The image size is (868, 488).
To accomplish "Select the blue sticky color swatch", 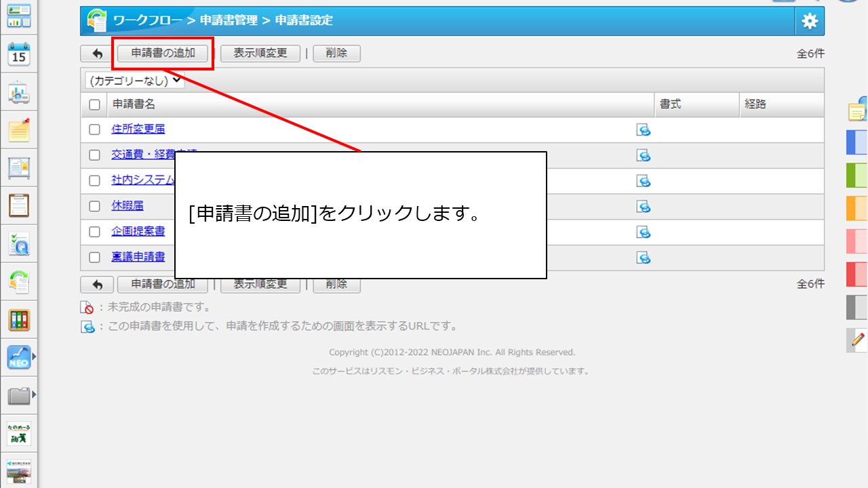I will (857, 142).
